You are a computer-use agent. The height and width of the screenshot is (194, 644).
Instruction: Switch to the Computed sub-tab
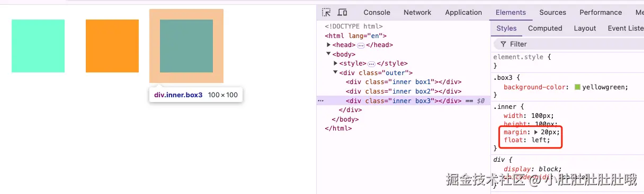(545, 29)
